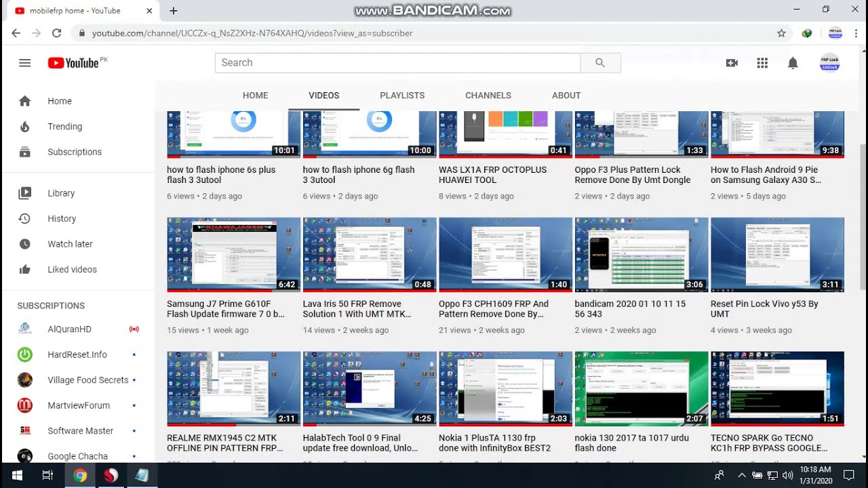The width and height of the screenshot is (868, 488).
Task: Open Lava Iris 50 FRP video thumbnail
Action: 370,255
